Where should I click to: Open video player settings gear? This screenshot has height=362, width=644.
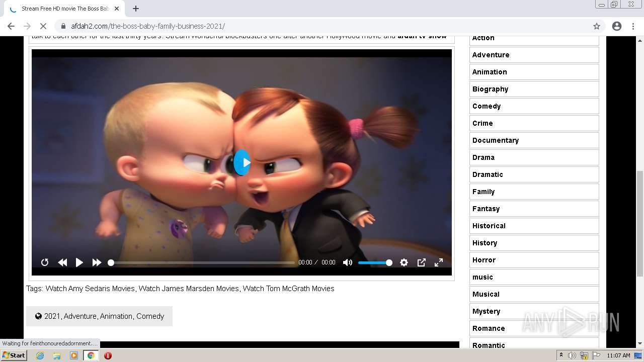point(404,262)
